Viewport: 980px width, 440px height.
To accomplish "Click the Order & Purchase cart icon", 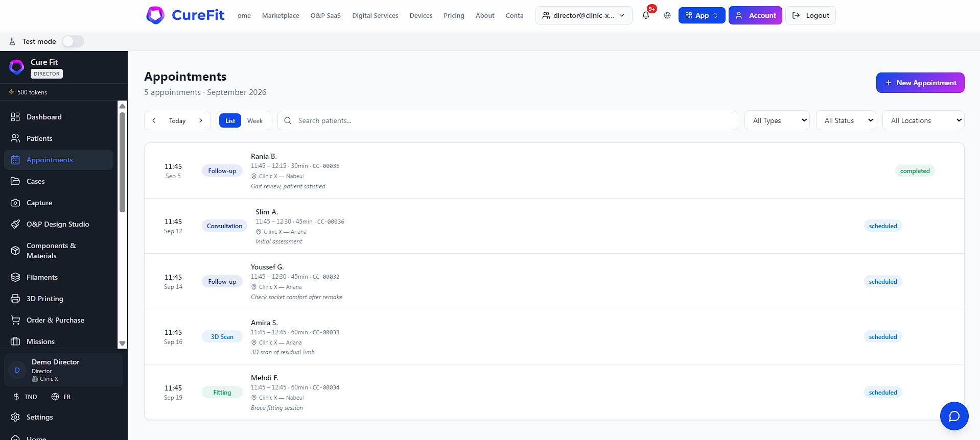I will point(15,320).
